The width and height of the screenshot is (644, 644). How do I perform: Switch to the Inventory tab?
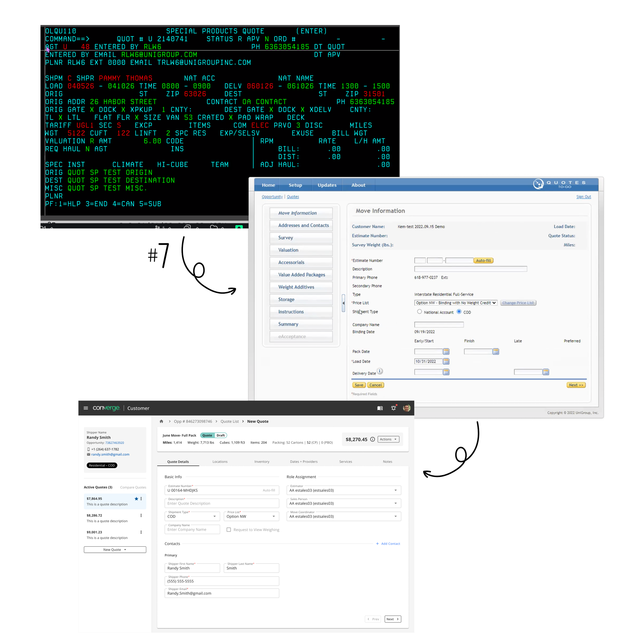pos(262,462)
